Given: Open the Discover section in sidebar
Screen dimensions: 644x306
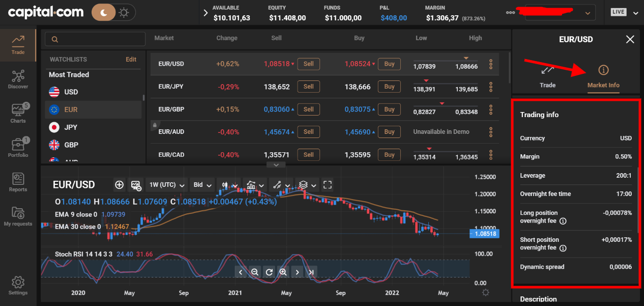Looking at the screenshot, I should pos(18,79).
